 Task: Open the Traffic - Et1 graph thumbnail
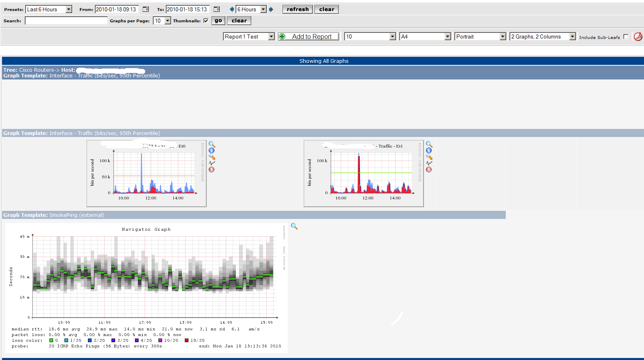coord(364,174)
